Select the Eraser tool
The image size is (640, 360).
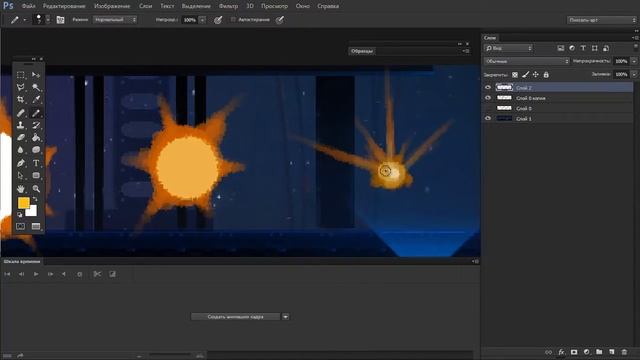20,138
